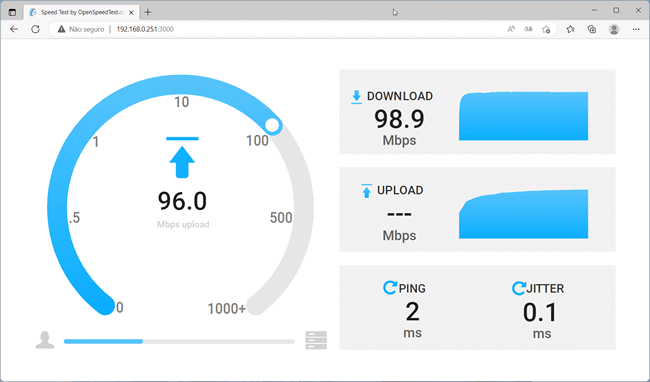The width and height of the screenshot is (650, 382).
Task: Click the 98.9 download value
Action: tap(399, 119)
